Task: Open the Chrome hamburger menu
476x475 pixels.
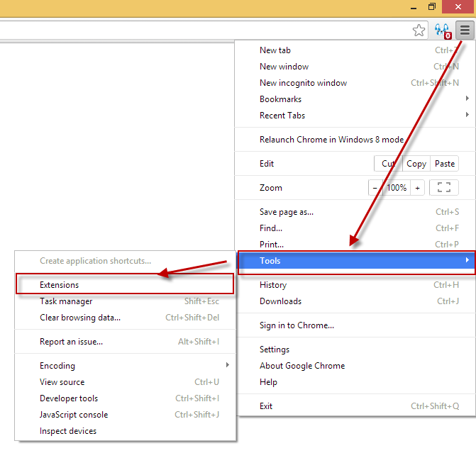Action: tap(465, 30)
